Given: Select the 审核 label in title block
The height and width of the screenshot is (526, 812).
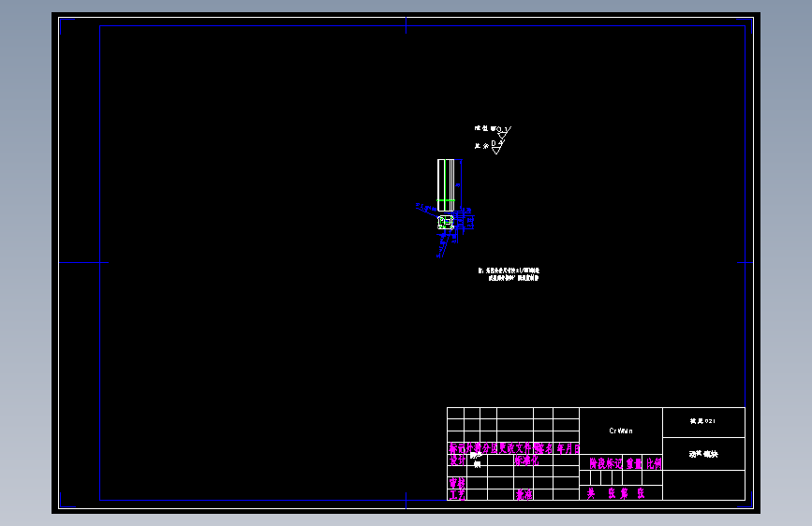Looking at the screenshot, I should click(457, 483).
